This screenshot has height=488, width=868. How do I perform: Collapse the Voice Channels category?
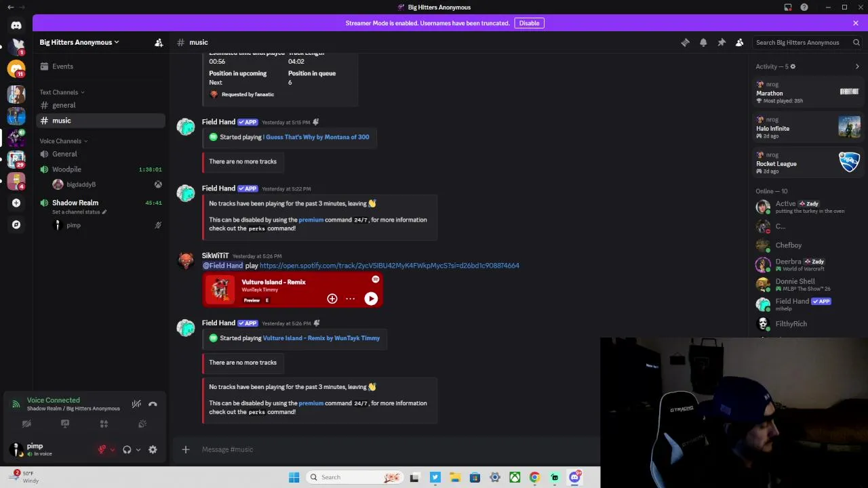click(63, 141)
